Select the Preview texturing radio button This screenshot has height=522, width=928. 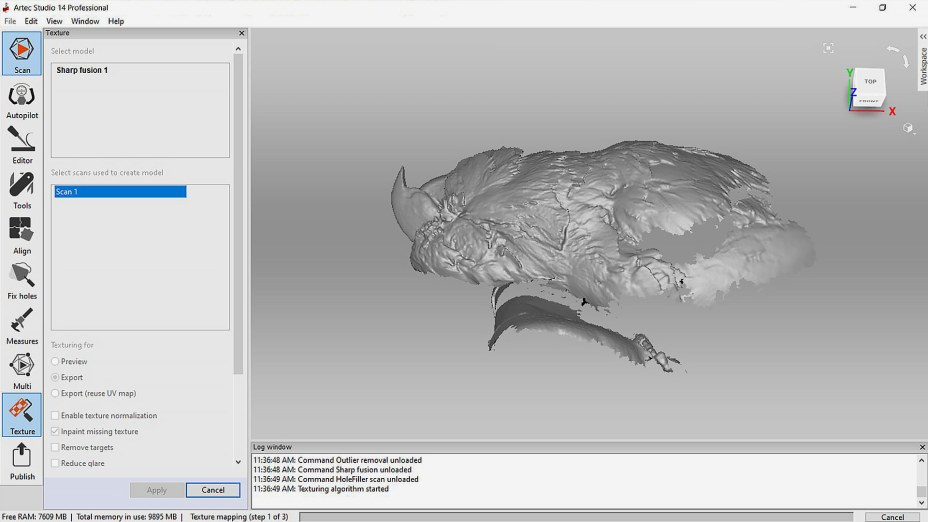coord(55,362)
